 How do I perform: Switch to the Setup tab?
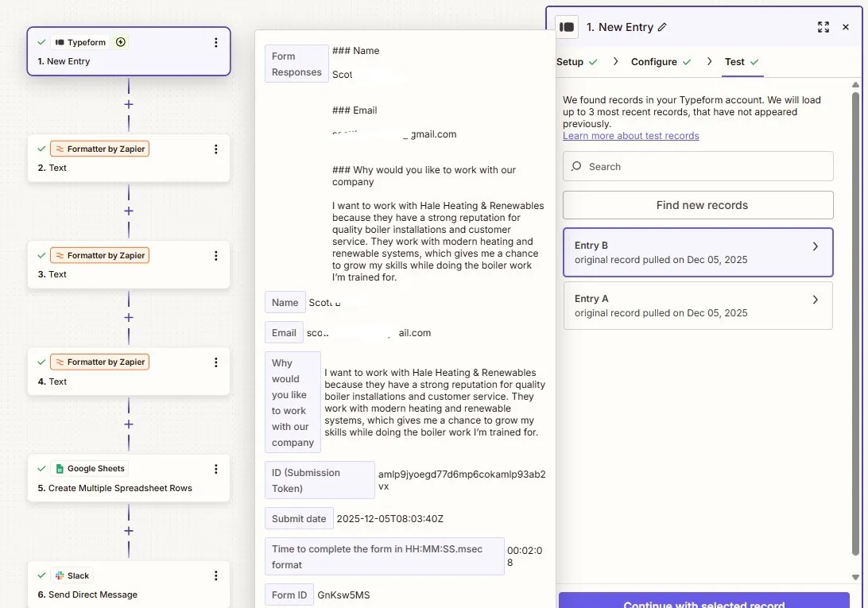pyautogui.click(x=575, y=62)
